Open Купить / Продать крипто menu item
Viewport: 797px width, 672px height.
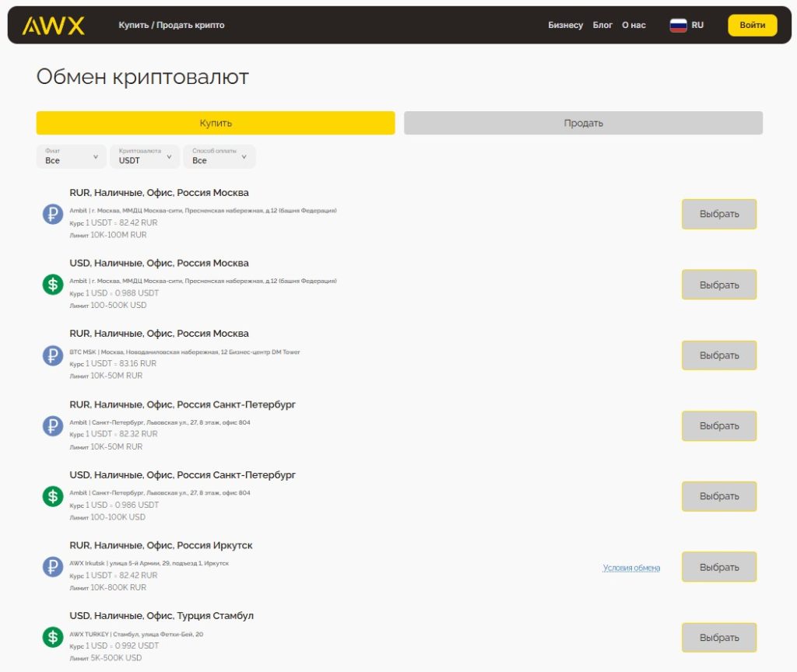tap(171, 25)
